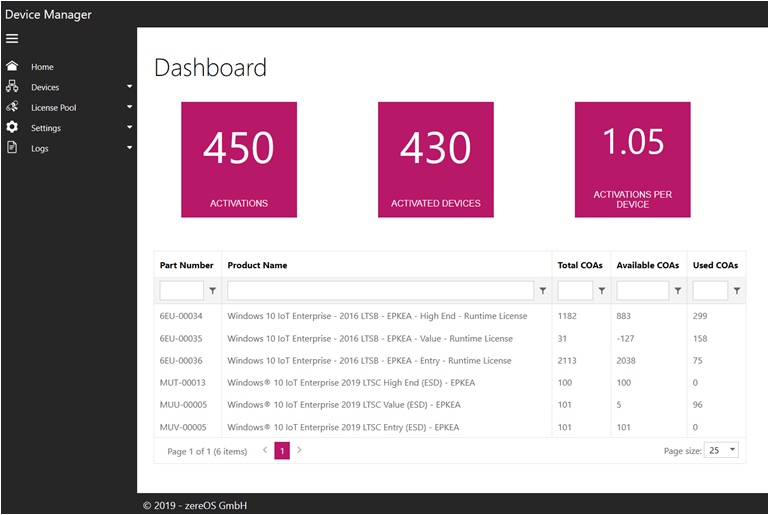Viewport: 769px width, 515px height.
Task: Toggle the hamburger sidebar menu
Action: [12, 38]
